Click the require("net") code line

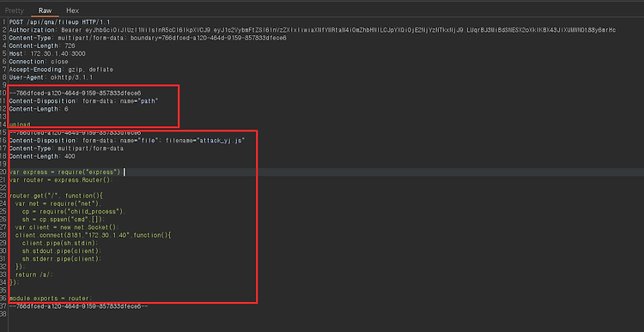[58, 203]
